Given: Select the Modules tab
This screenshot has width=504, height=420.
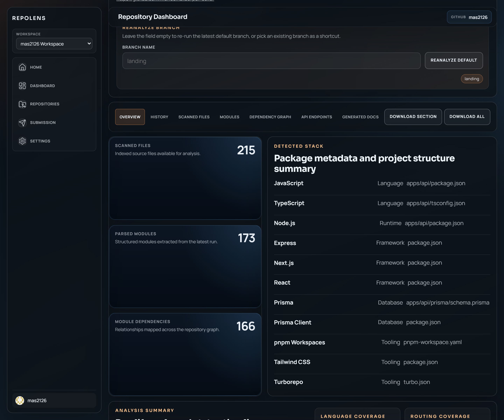Looking at the screenshot, I should tap(229, 117).
